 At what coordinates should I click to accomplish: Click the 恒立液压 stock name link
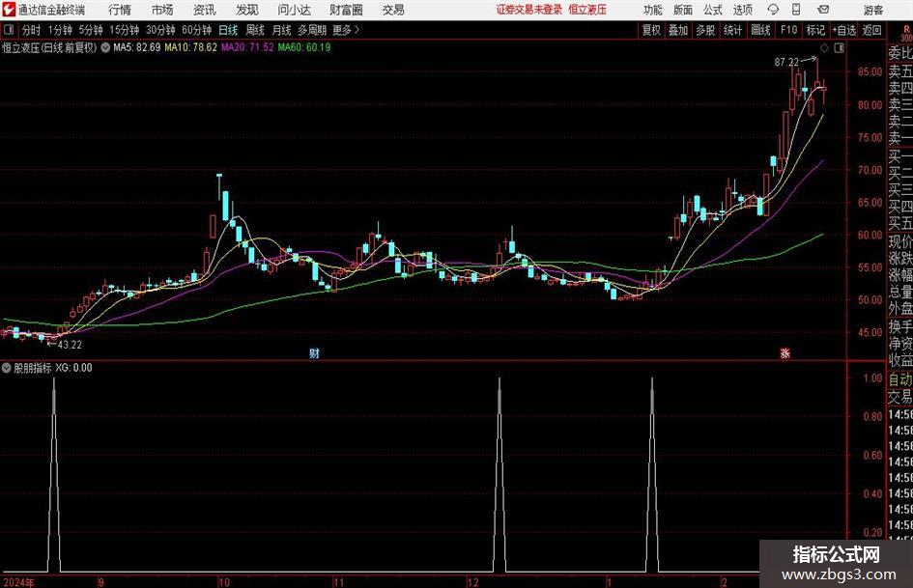(x=587, y=10)
